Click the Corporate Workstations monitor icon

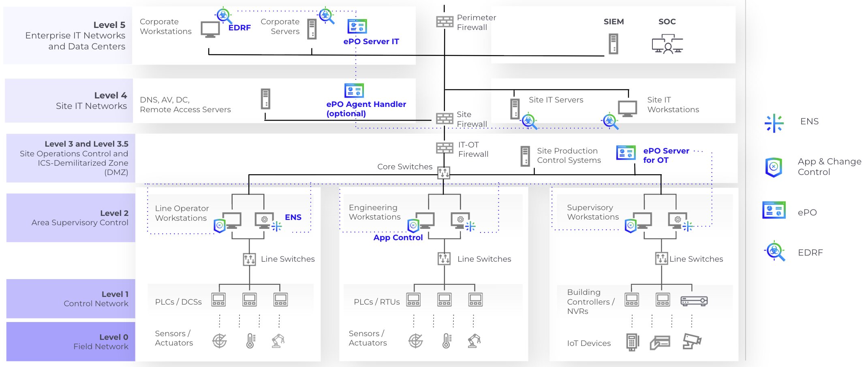(210, 29)
